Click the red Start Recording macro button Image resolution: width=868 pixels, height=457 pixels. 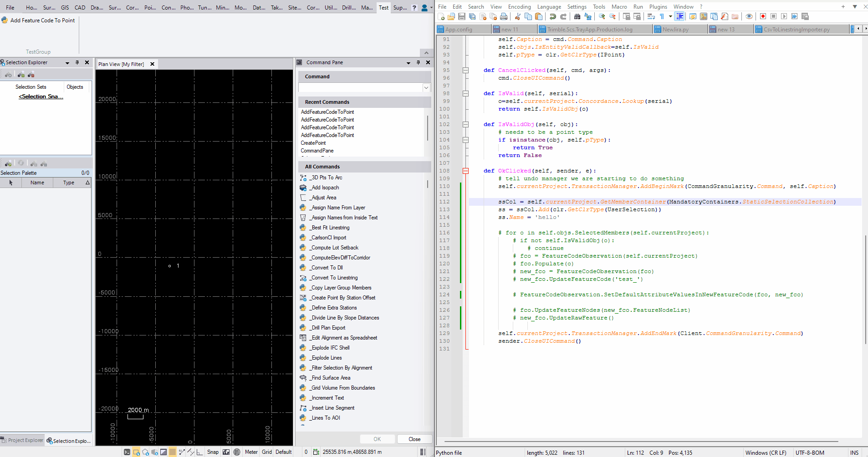763,16
